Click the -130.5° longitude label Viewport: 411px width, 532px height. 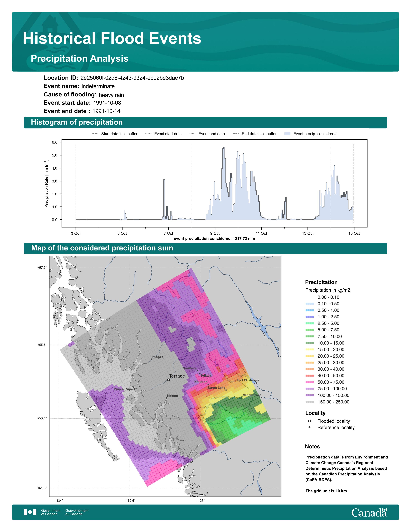tap(130, 501)
